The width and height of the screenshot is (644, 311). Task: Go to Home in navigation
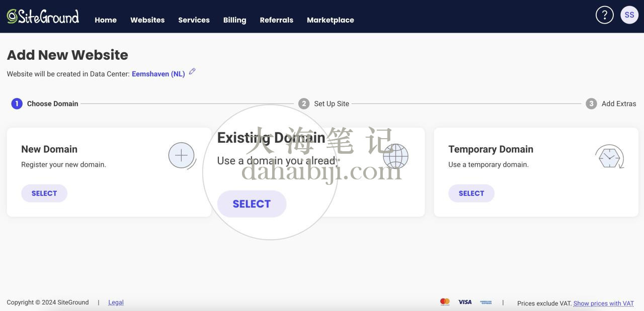click(106, 20)
